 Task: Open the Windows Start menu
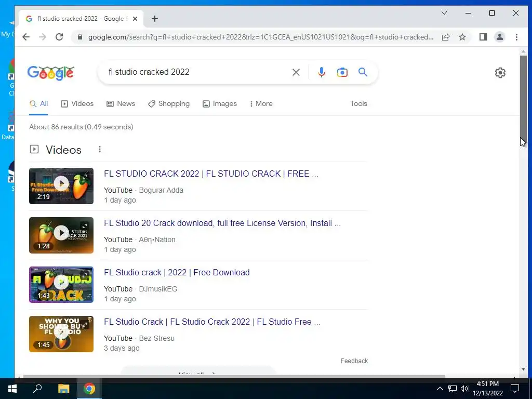[x=12, y=389]
